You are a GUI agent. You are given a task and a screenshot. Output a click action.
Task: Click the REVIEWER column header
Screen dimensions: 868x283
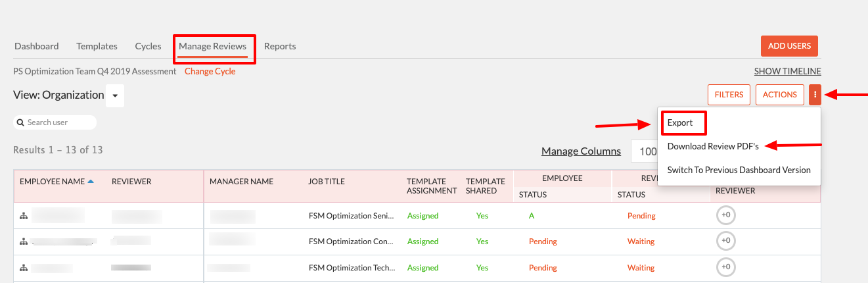[131, 182]
